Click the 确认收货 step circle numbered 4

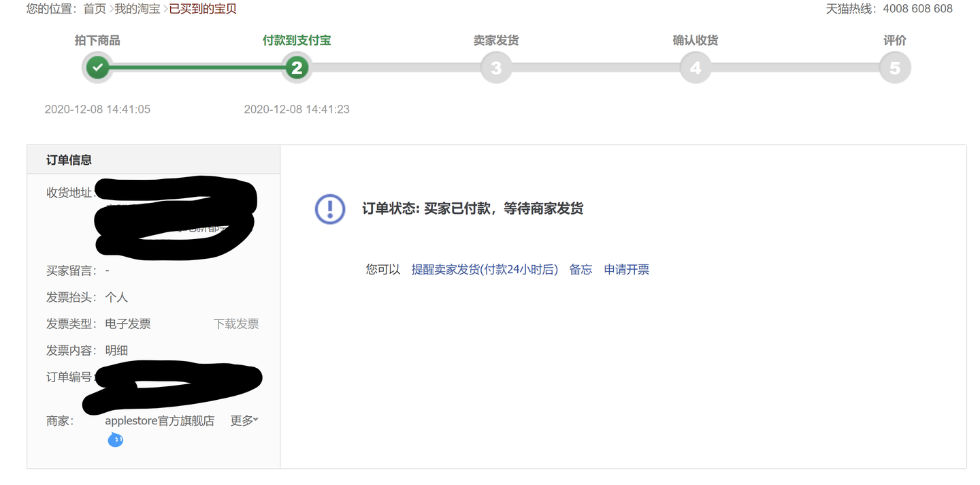point(695,68)
